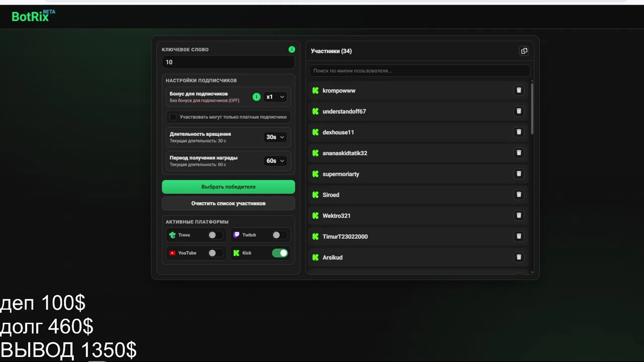Open subscriber bonus x1 dropdown

tap(275, 97)
